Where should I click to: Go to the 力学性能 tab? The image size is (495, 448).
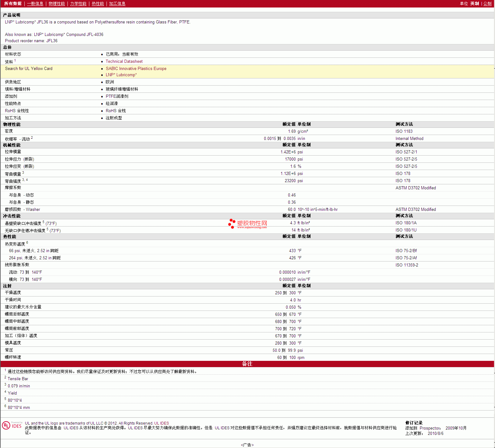(78, 4)
